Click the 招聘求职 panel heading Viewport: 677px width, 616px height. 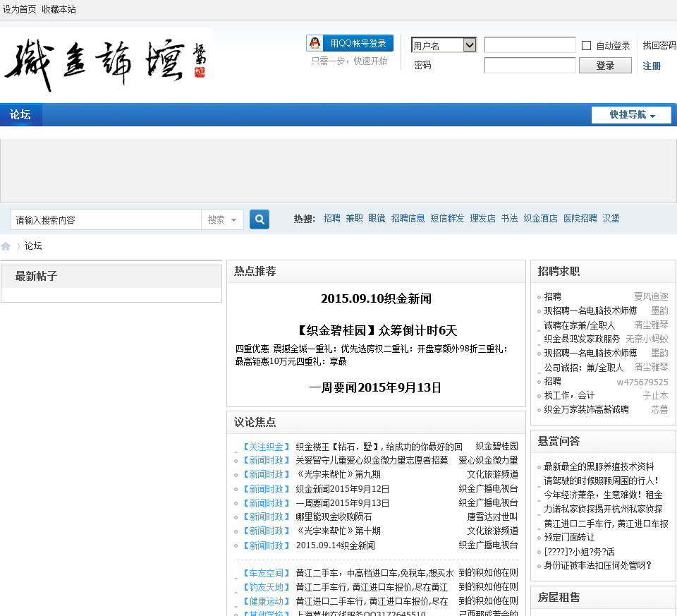pos(559,271)
